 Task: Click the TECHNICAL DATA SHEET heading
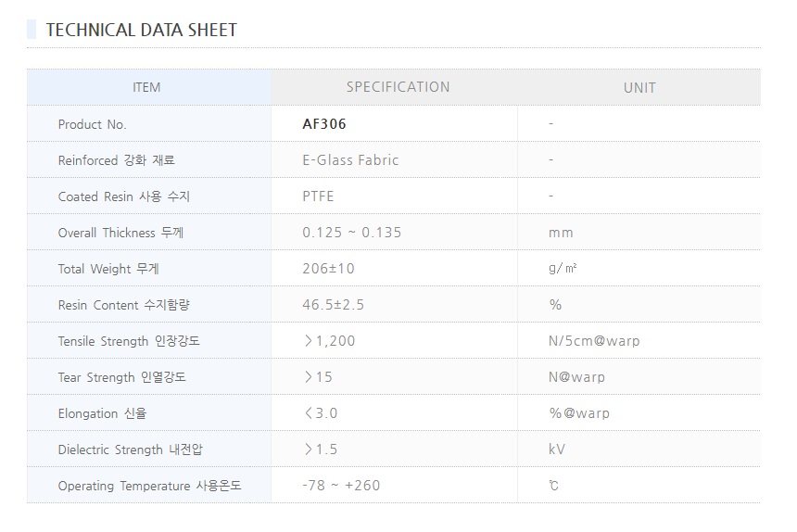pyautogui.click(x=141, y=30)
